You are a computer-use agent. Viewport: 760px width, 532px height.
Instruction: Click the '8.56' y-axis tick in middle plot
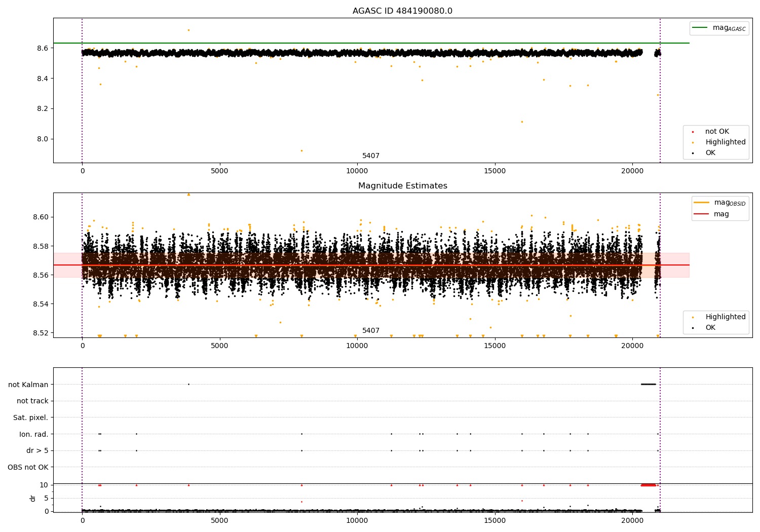tap(41, 275)
